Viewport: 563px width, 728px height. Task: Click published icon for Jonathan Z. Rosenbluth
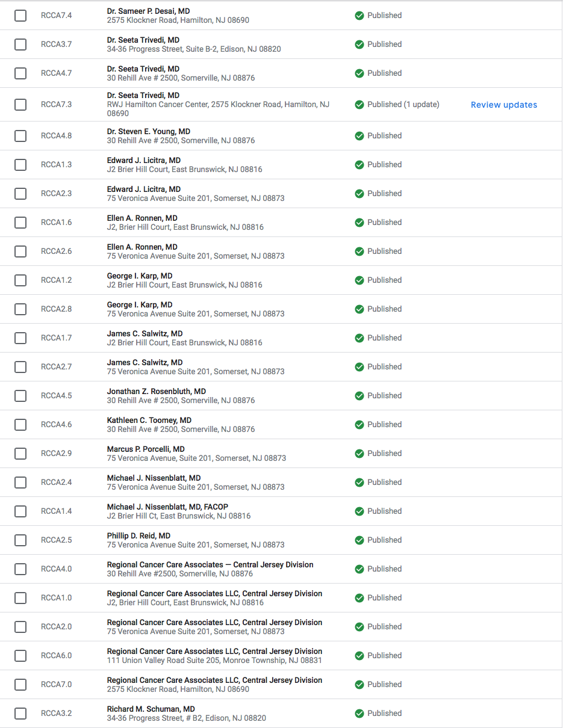click(359, 396)
